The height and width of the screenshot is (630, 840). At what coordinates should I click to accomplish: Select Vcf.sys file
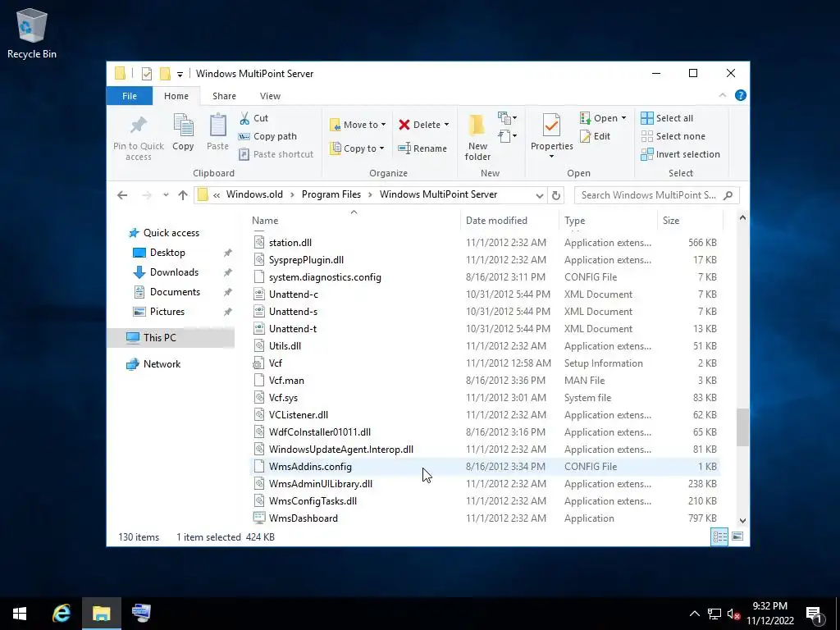pyautogui.click(x=485, y=398)
